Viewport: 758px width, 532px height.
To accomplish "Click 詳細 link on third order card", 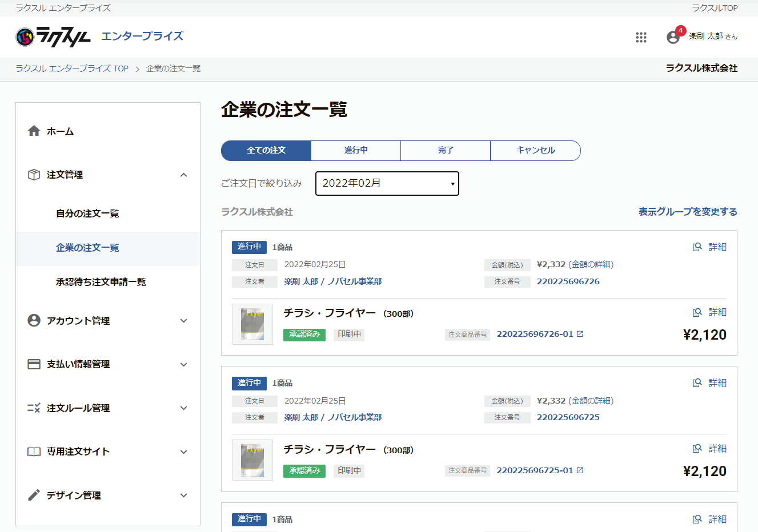I will pyautogui.click(x=717, y=519).
